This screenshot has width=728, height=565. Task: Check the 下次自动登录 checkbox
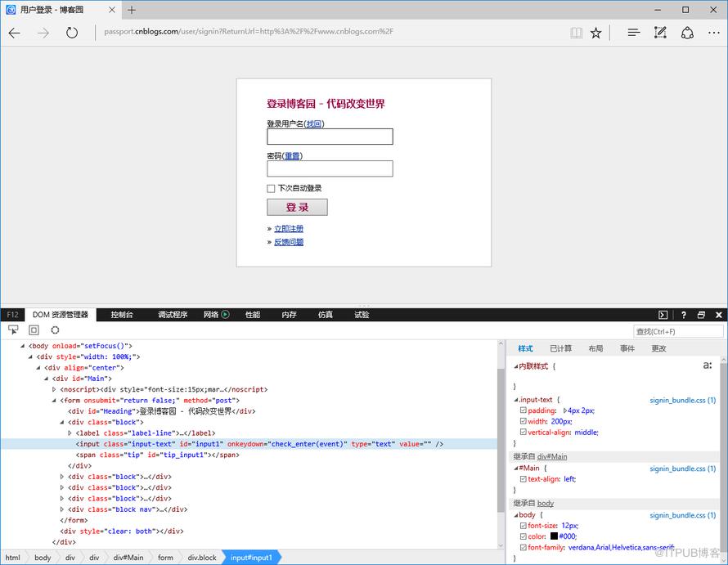coord(271,189)
